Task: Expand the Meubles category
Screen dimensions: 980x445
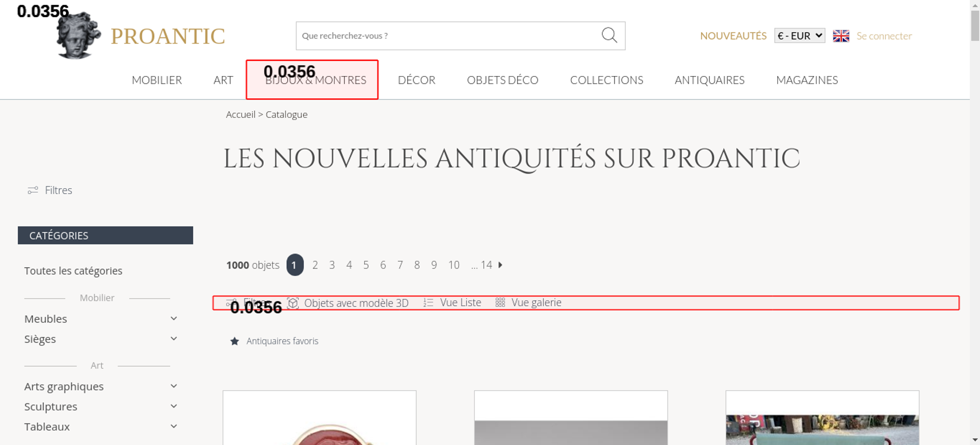Action: click(x=173, y=319)
